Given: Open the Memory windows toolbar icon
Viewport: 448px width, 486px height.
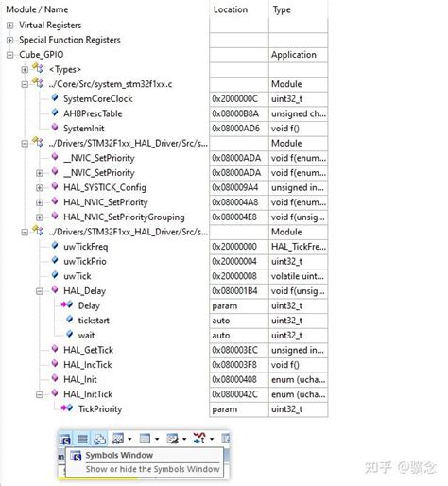Looking at the screenshot, I should (145, 439).
